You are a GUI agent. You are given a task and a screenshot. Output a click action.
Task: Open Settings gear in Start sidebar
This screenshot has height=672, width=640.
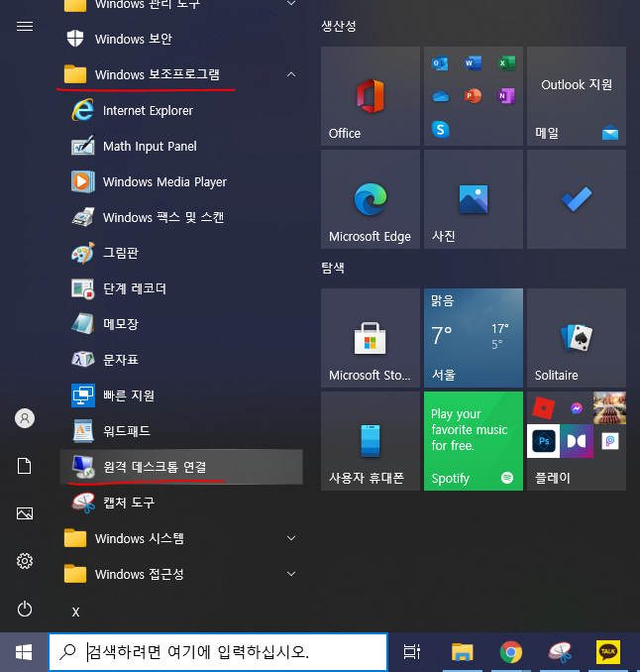click(25, 561)
